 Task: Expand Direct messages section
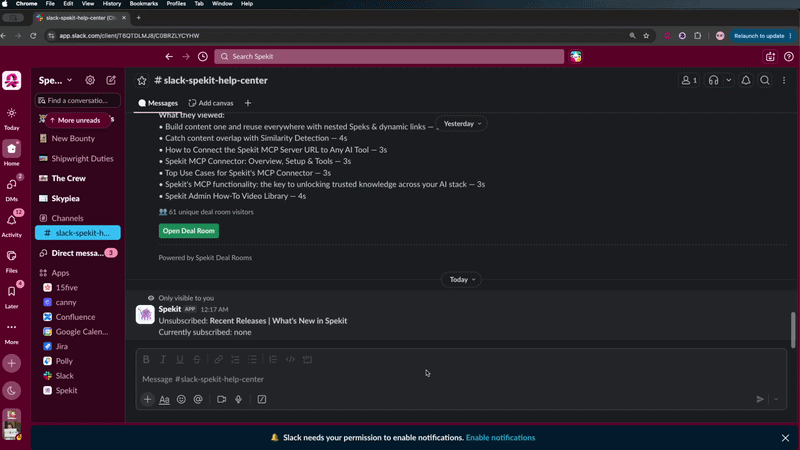pos(78,253)
